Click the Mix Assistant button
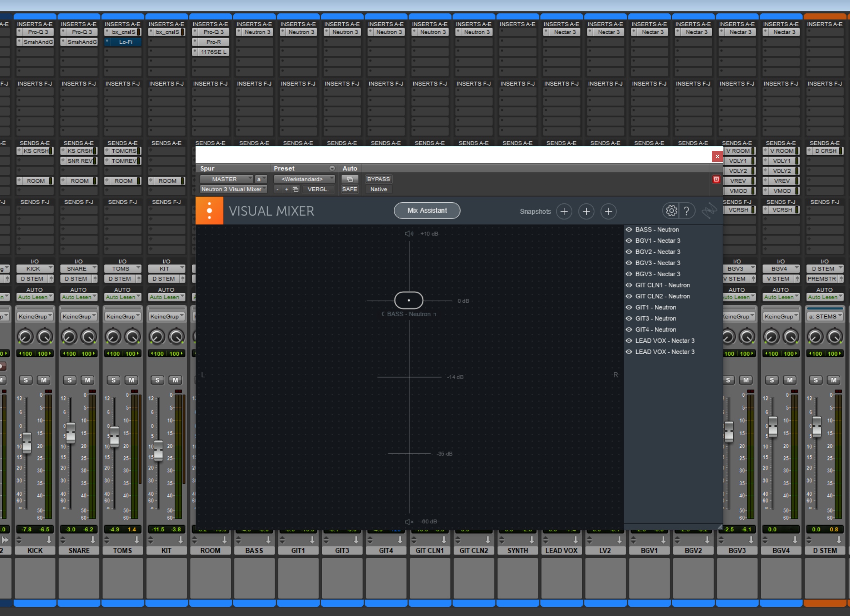 pos(427,210)
